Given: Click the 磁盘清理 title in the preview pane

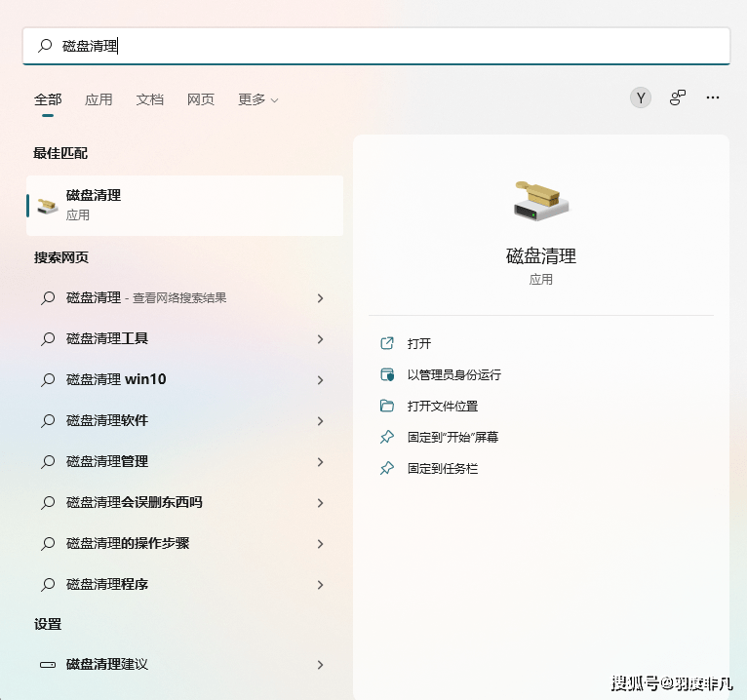Looking at the screenshot, I should pyautogui.click(x=541, y=256).
